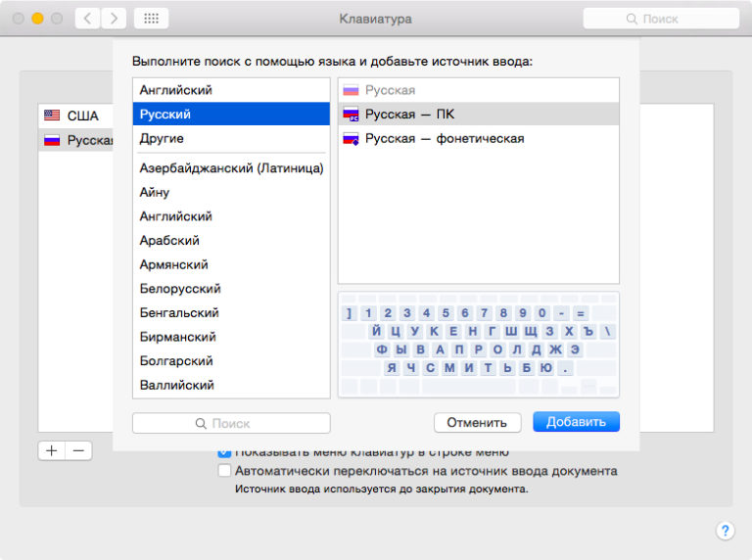This screenshot has width=752, height=560.
Task: Click the search field in the Клавиатура toolbar
Action: point(661,19)
